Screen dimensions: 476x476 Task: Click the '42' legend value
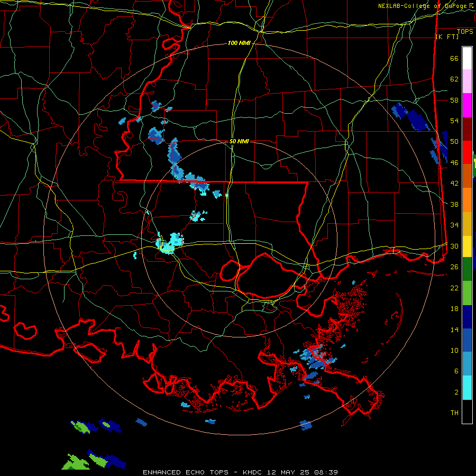click(x=454, y=184)
